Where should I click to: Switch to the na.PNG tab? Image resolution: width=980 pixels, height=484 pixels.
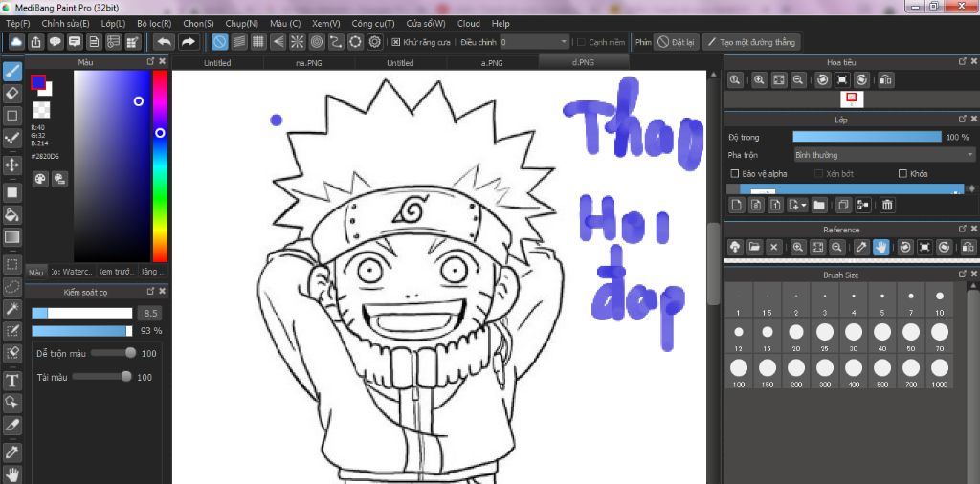[x=309, y=62]
